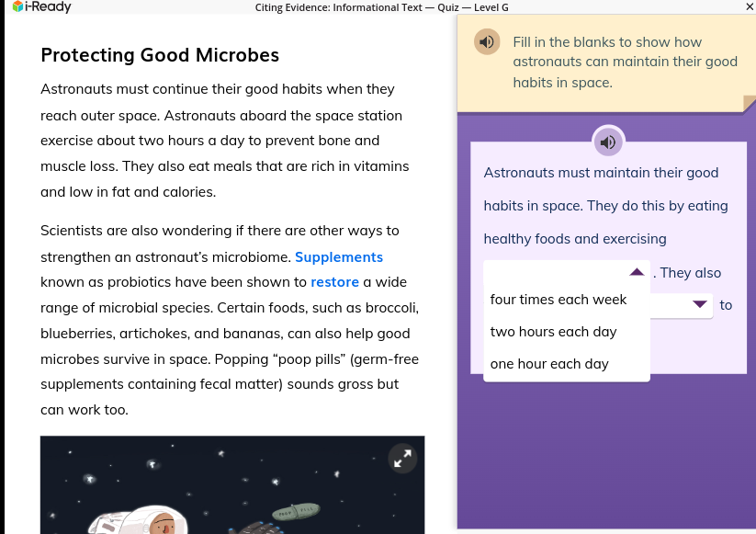Open the "Supplements" vocabulary link
Viewport: 756px width, 534px height.
click(339, 257)
